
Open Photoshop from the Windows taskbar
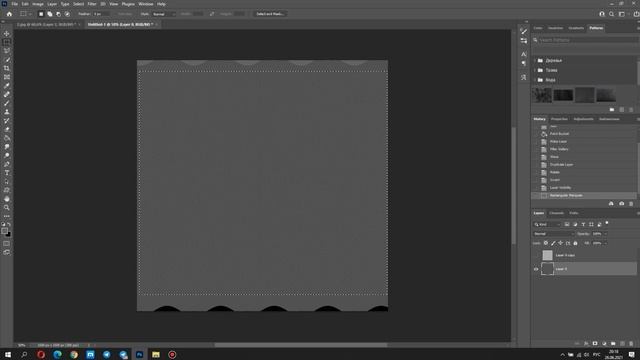pyautogui.click(x=139, y=354)
